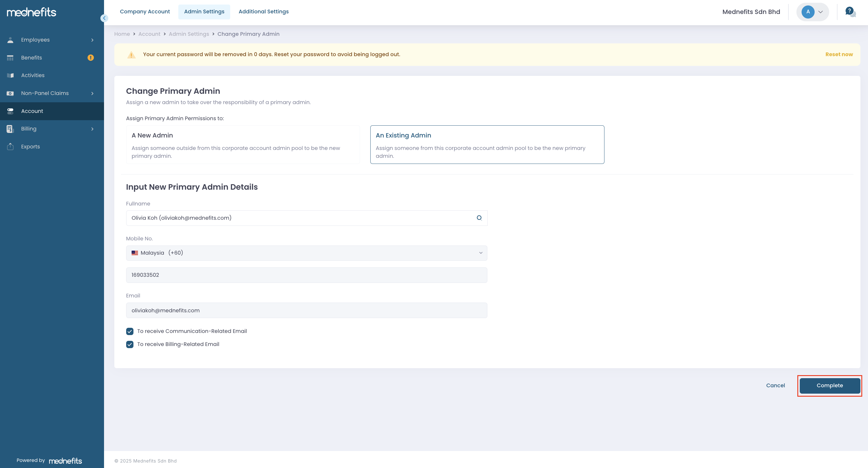Click the Powered by mednefits footer logo
Image resolution: width=868 pixels, height=468 pixels.
(x=66, y=461)
